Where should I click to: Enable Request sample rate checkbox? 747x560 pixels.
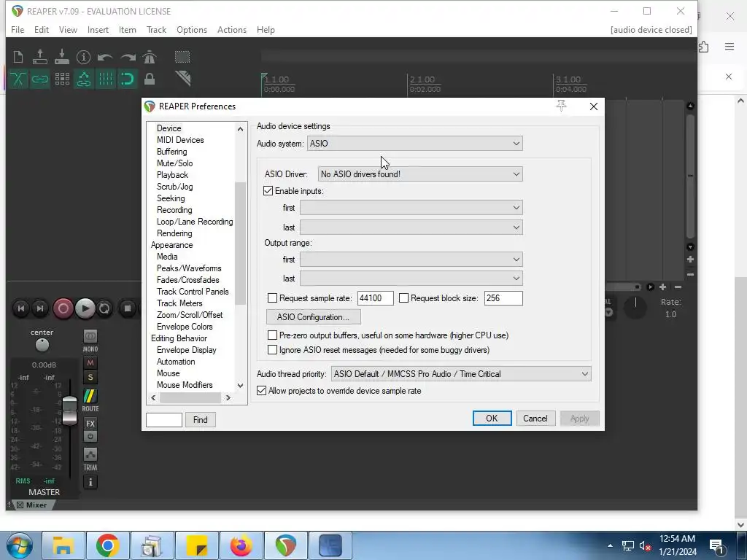tap(273, 298)
